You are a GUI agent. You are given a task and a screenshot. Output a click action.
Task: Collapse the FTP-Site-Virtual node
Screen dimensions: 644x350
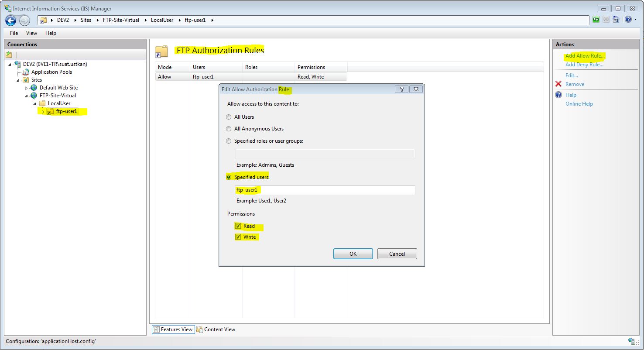click(x=27, y=96)
